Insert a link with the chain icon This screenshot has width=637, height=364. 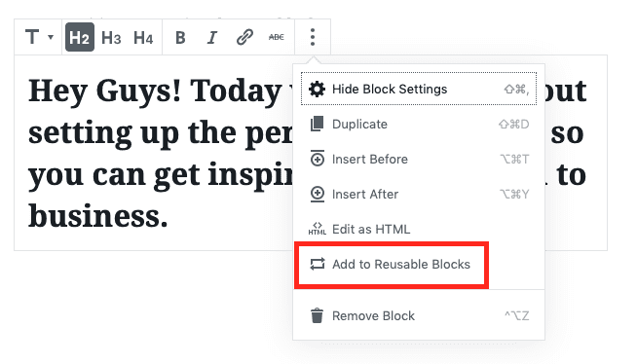click(x=244, y=37)
